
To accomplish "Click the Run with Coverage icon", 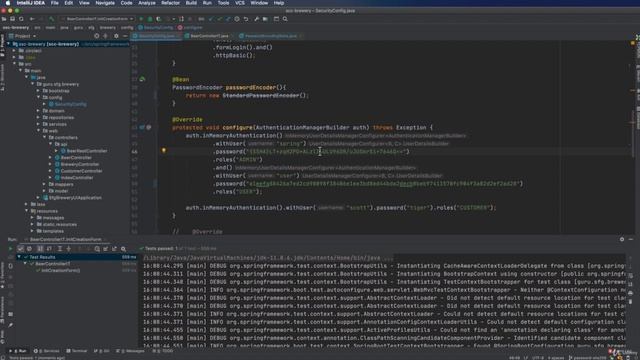I will pos(159,19).
